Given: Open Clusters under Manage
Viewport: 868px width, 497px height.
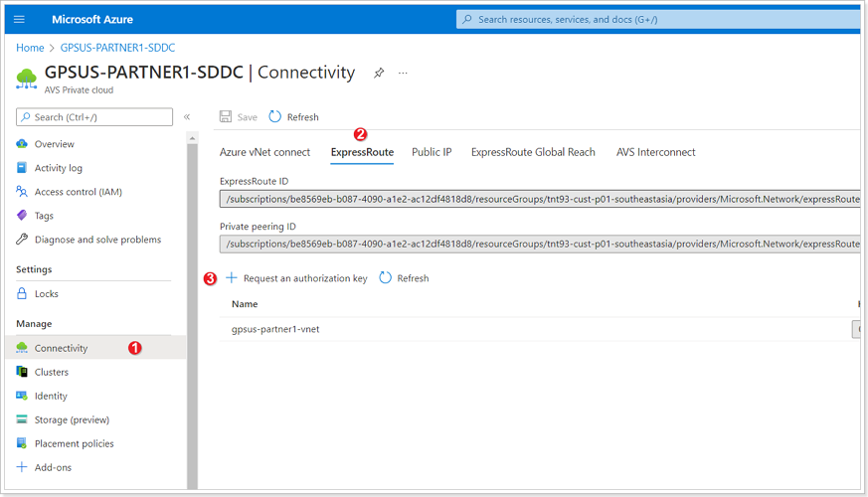Looking at the screenshot, I should (52, 372).
